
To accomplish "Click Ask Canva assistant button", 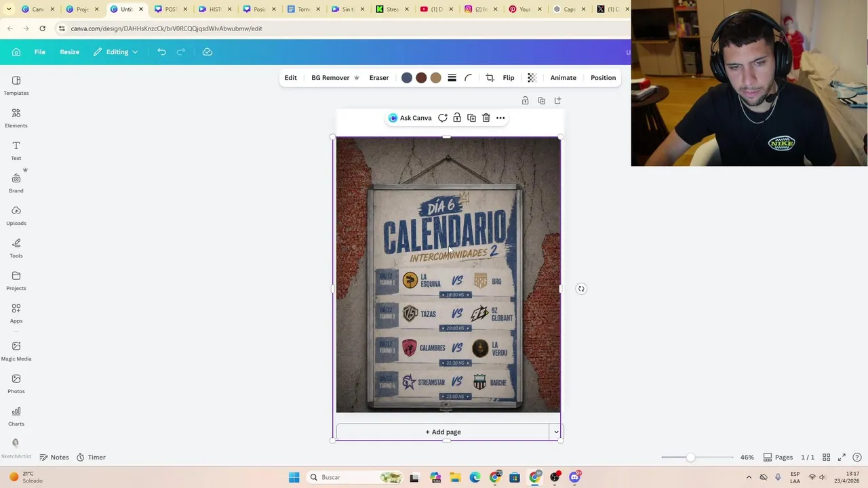I will 410,118.
